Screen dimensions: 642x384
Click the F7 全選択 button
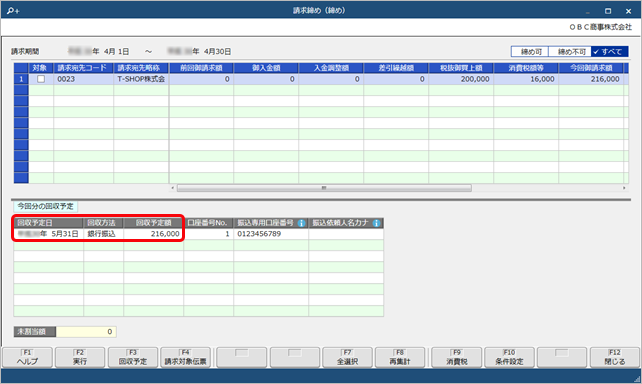347,357
